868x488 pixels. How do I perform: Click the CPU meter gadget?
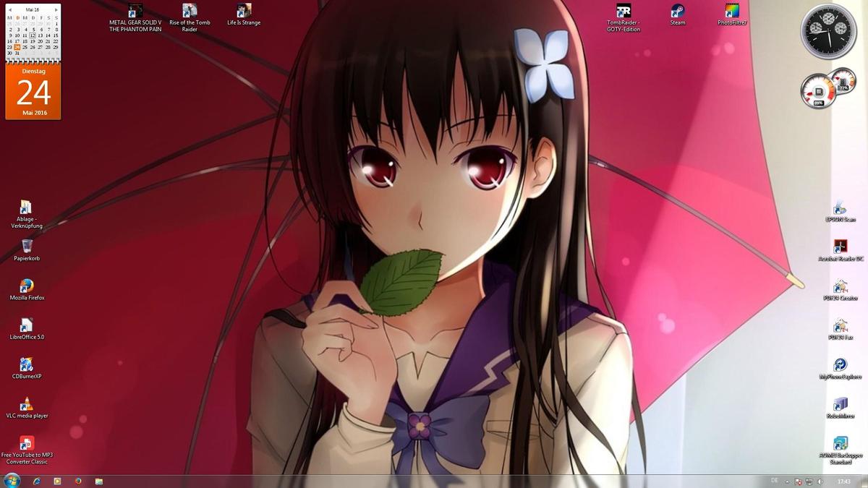coord(828,88)
